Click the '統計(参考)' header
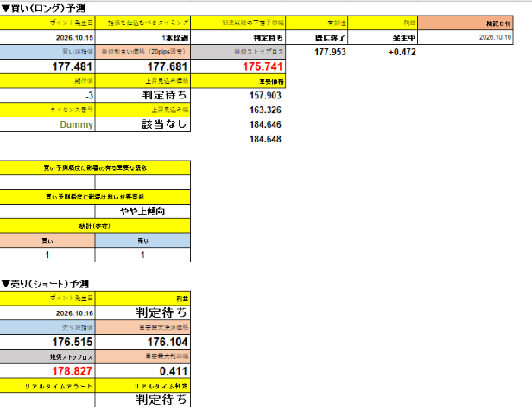532x416 pixels. pyautogui.click(x=95, y=226)
